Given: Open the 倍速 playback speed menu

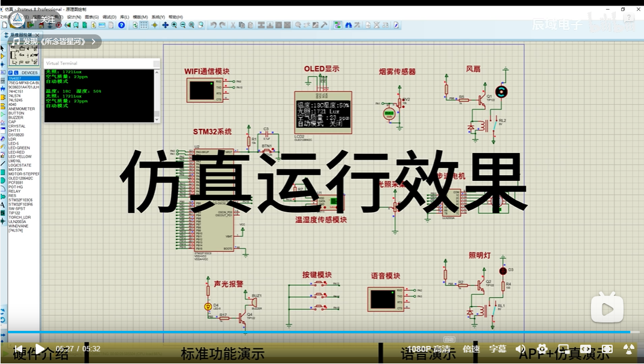Looking at the screenshot, I should point(471,349).
